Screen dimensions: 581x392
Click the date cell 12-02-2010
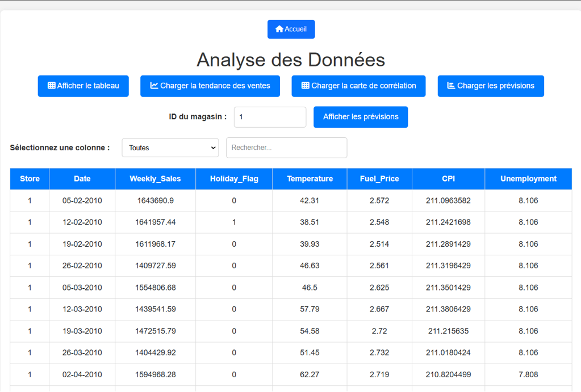82,222
